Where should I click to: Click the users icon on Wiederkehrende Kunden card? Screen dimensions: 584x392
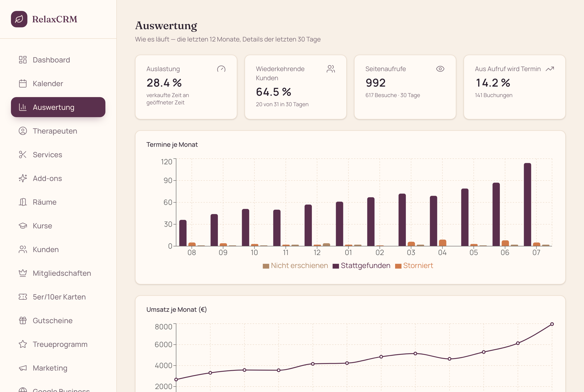point(331,69)
